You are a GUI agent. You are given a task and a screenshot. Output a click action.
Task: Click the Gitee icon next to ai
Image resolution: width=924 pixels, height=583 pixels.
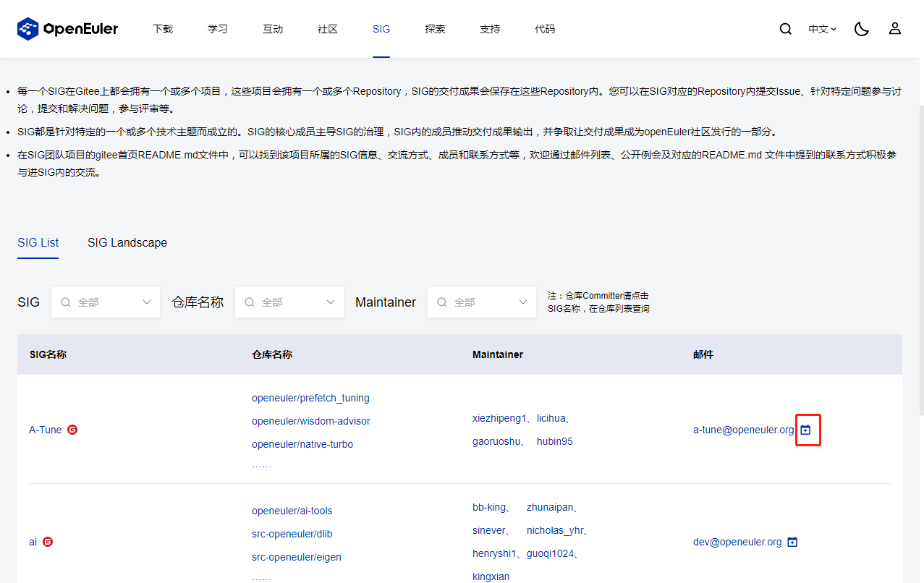click(48, 542)
